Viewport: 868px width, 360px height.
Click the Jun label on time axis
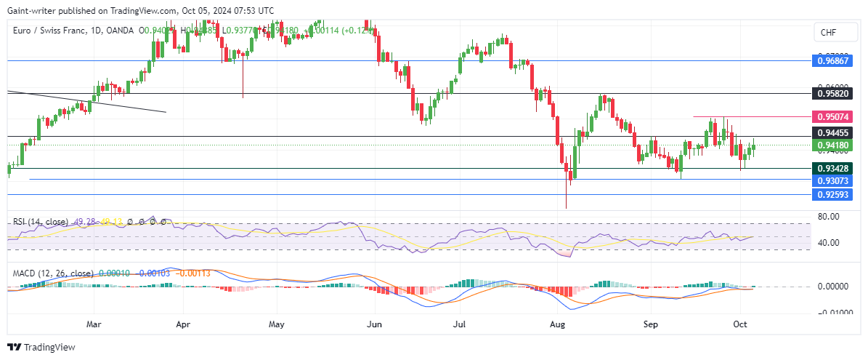376,324
